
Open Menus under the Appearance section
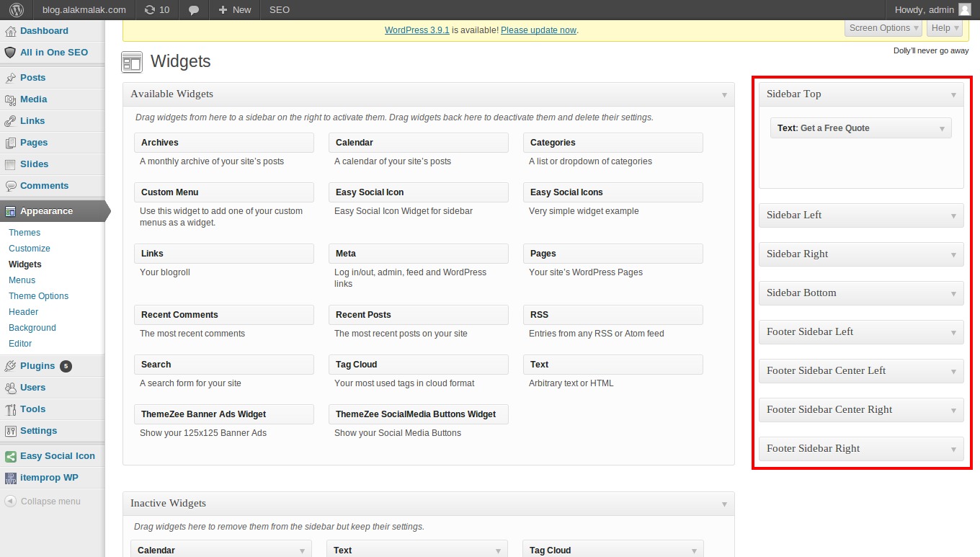click(22, 280)
